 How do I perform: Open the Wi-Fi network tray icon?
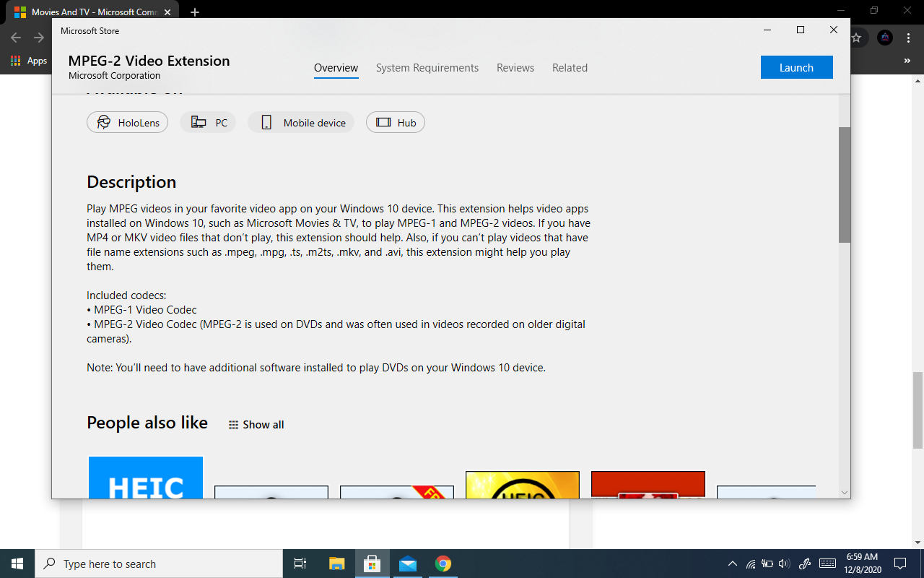[751, 564]
